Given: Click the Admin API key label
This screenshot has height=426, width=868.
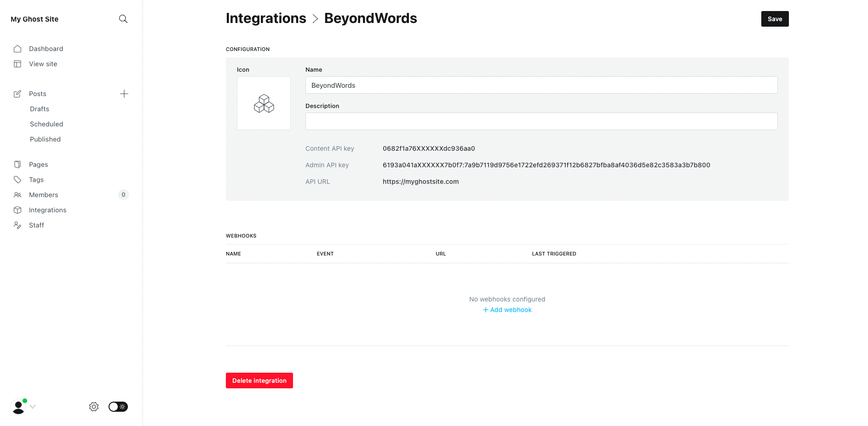Looking at the screenshot, I should (327, 165).
